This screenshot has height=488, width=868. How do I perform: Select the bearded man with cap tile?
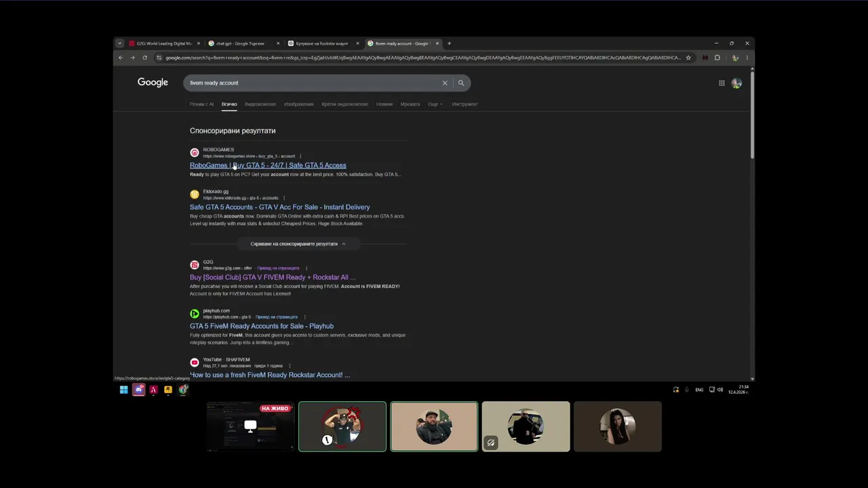click(x=434, y=426)
